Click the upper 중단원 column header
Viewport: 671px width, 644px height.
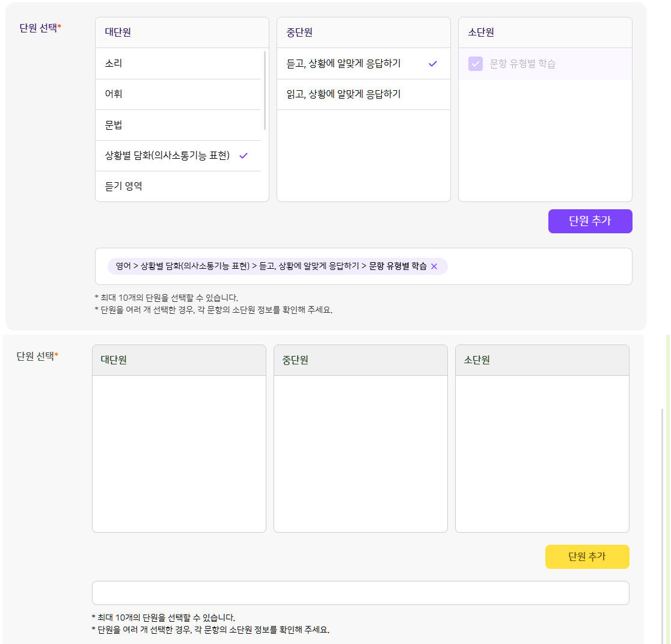pos(363,32)
